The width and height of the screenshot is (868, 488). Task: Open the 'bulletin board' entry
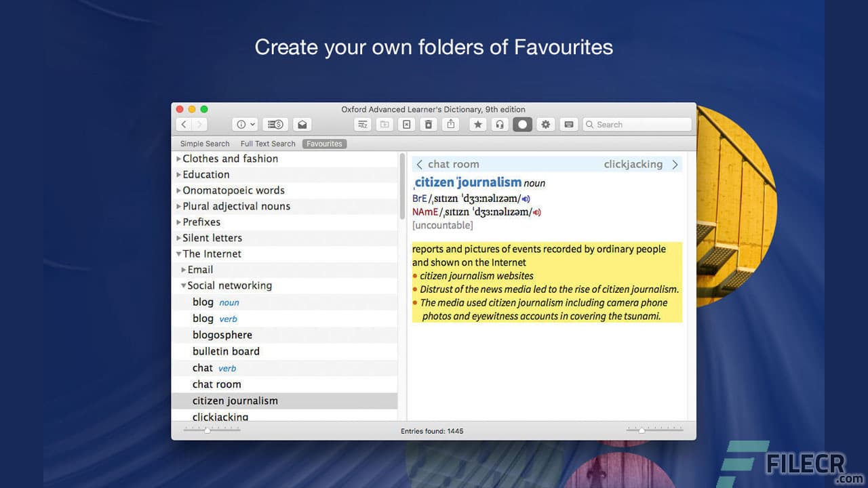[285, 351]
